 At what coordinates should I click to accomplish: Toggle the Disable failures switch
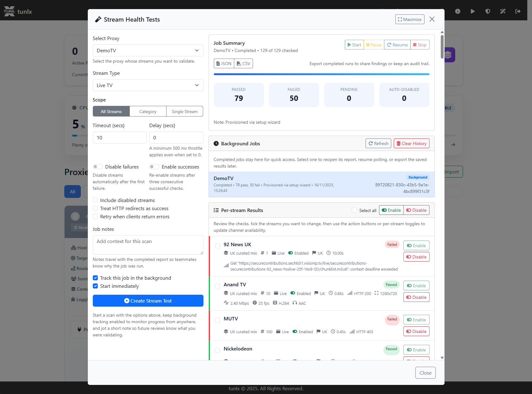coord(97,167)
